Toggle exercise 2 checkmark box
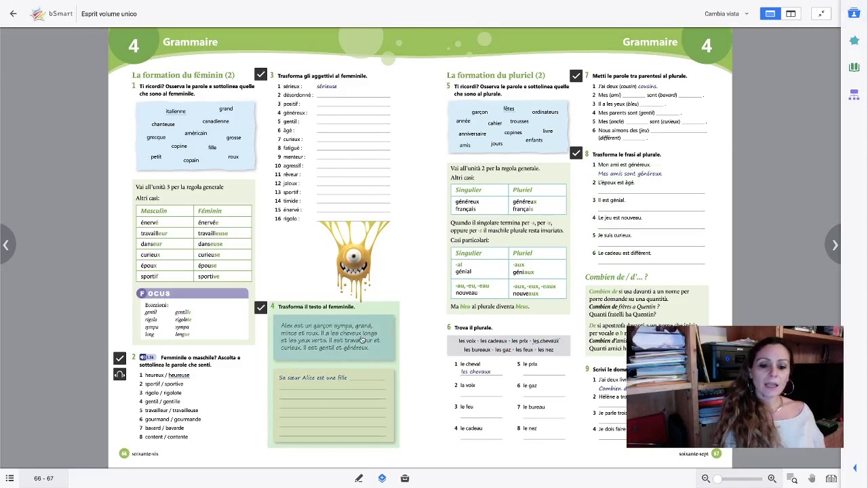This screenshot has width=868, height=488. click(x=119, y=358)
